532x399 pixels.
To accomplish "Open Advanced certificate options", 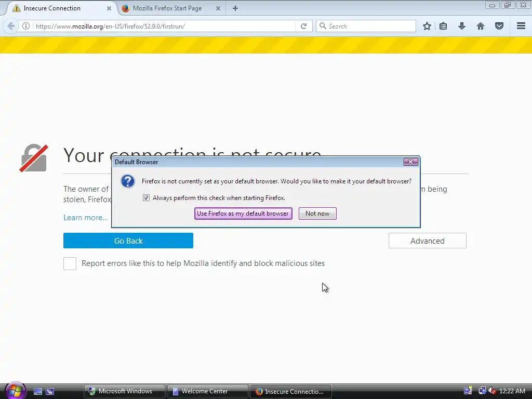I will click(427, 241).
